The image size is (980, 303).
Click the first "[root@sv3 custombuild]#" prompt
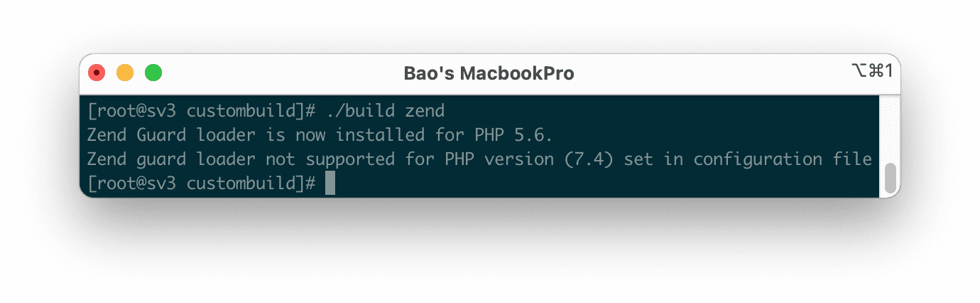[201, 111]
